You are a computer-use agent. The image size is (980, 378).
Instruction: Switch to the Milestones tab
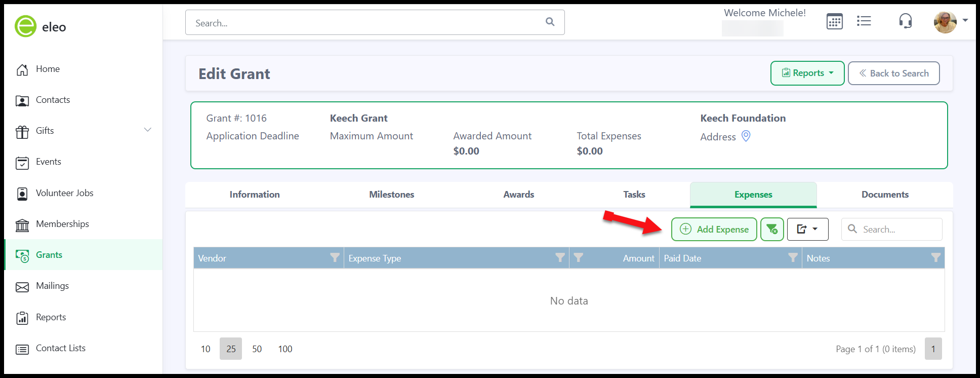click(392, 195)
